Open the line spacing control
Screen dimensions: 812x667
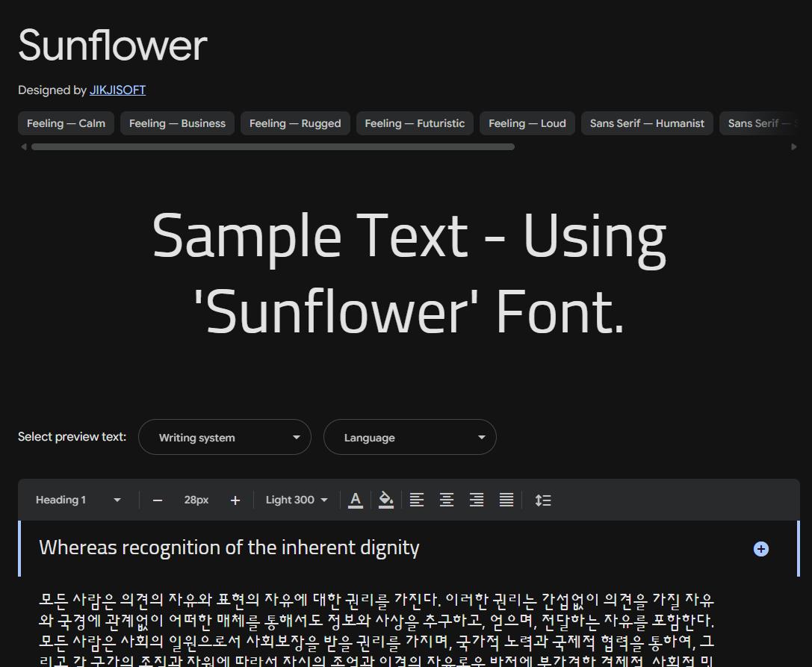click(543, 500)
